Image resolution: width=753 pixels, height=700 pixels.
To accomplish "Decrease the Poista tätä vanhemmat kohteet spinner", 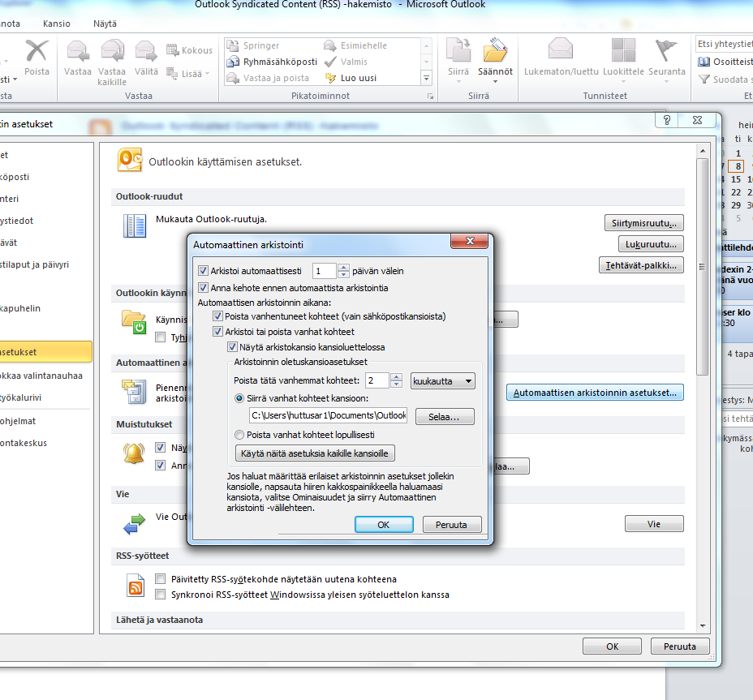I will [x=396, y=384].
